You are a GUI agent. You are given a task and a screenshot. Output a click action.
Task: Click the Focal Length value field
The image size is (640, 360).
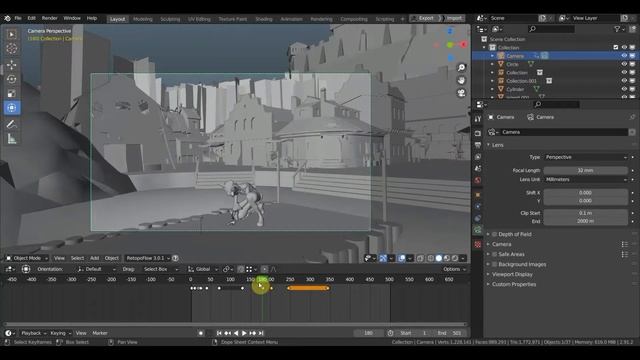click(x=585, y=171)
